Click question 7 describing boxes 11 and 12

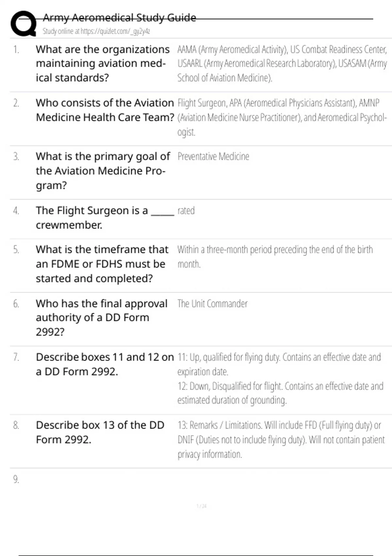[105, 364]
